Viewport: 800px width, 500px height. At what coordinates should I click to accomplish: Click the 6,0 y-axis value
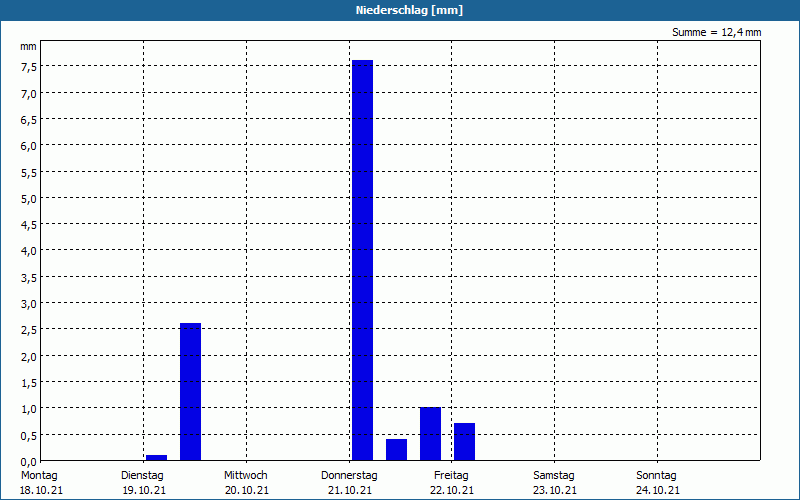click(x=29, y=146)
